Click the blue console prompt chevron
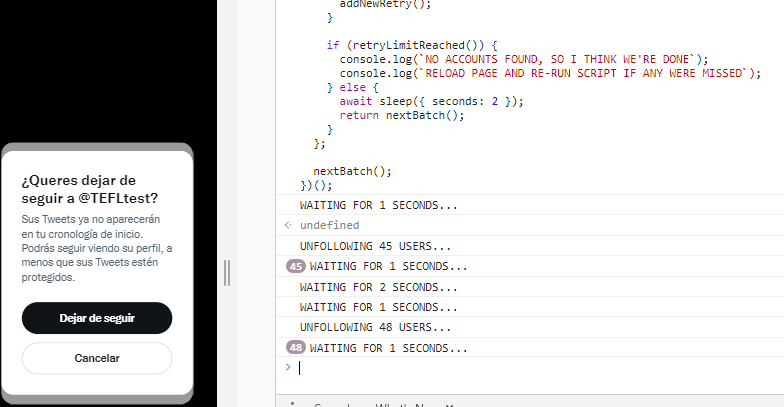Screen dimensions: 784x407 (x=288, y=367)
